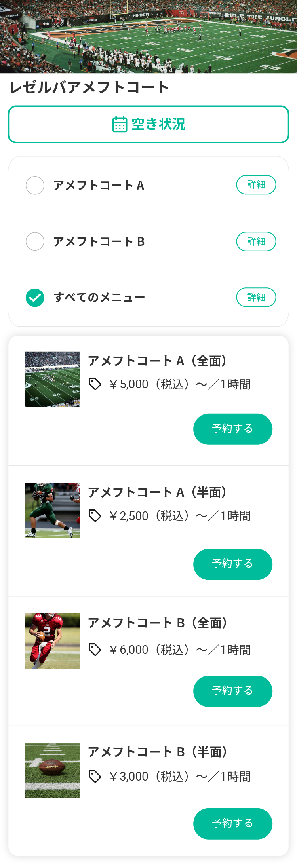Open 詳細 for アメフトコート A
Image resolution: width=297 pixels, height=868 pixels.
256,185
